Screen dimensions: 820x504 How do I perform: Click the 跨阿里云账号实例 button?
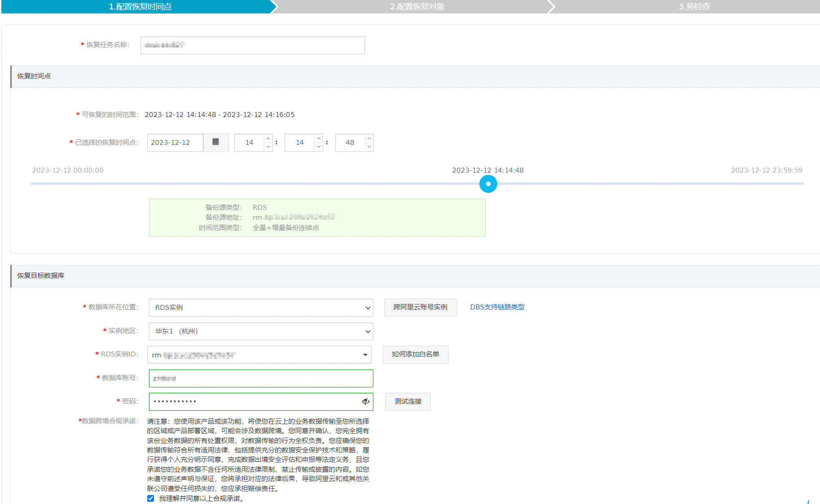pos(420,307)
